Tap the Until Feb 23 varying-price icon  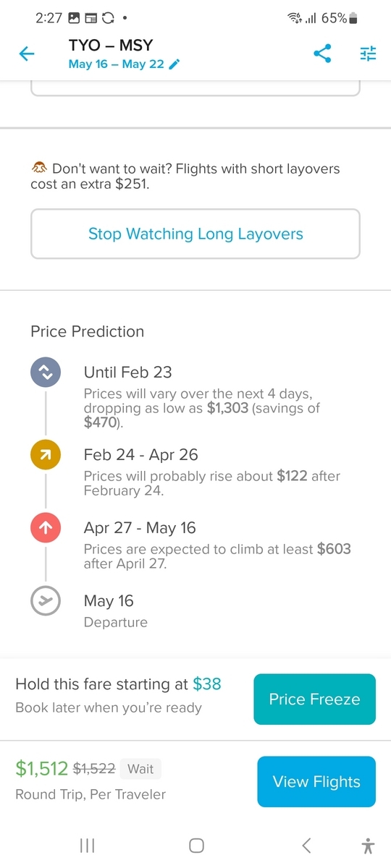coord(45,374)
